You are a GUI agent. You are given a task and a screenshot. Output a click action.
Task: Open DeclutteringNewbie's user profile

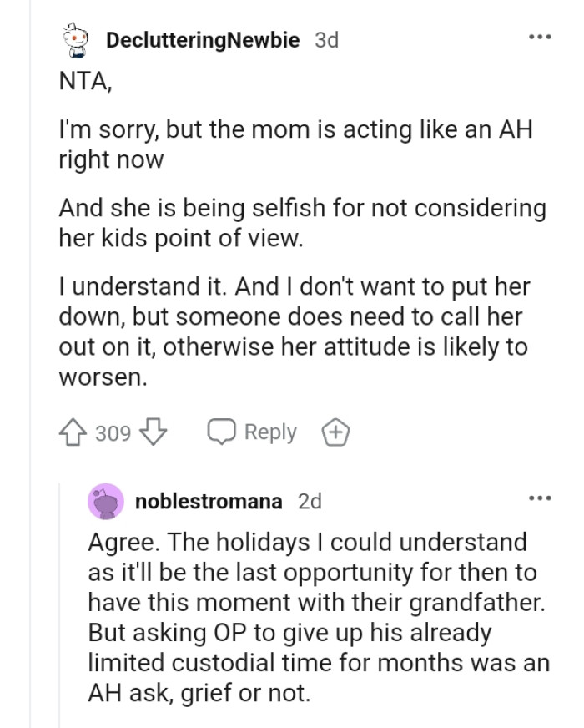204,38
